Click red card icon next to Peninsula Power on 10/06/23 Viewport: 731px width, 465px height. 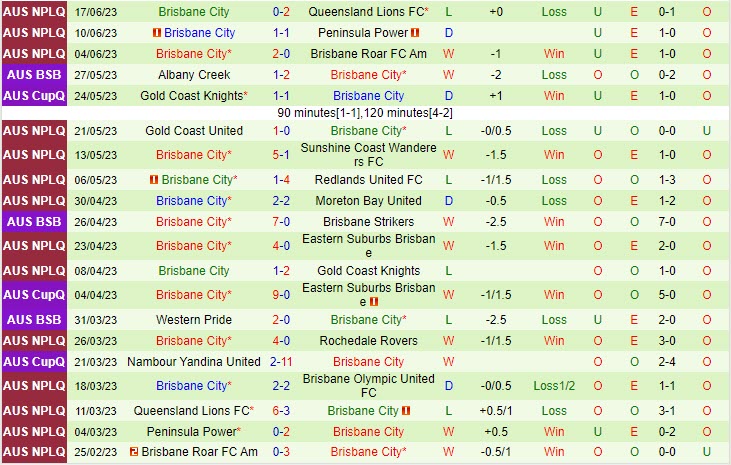(x=416, y=33)
